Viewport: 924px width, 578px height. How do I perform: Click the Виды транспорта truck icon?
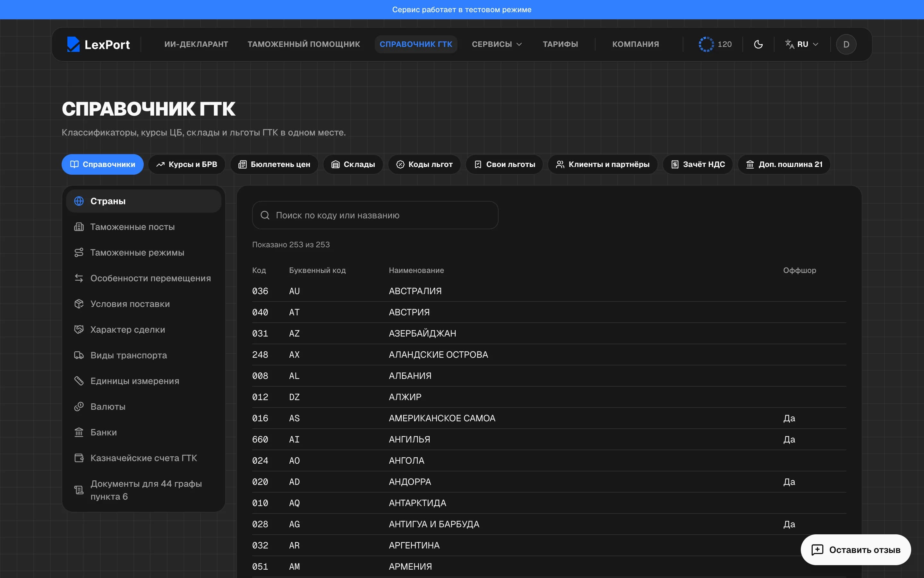pos(79,355)
